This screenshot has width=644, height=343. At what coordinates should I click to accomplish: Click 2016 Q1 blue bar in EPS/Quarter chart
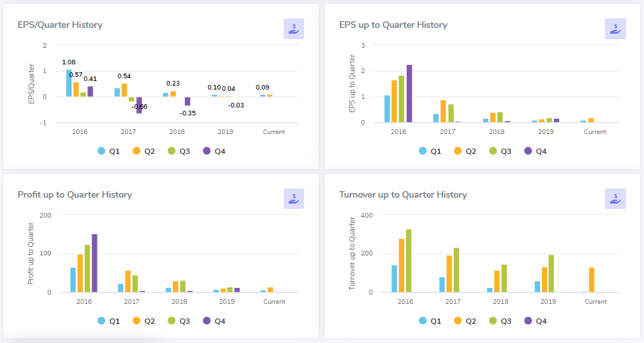[69, 83]
